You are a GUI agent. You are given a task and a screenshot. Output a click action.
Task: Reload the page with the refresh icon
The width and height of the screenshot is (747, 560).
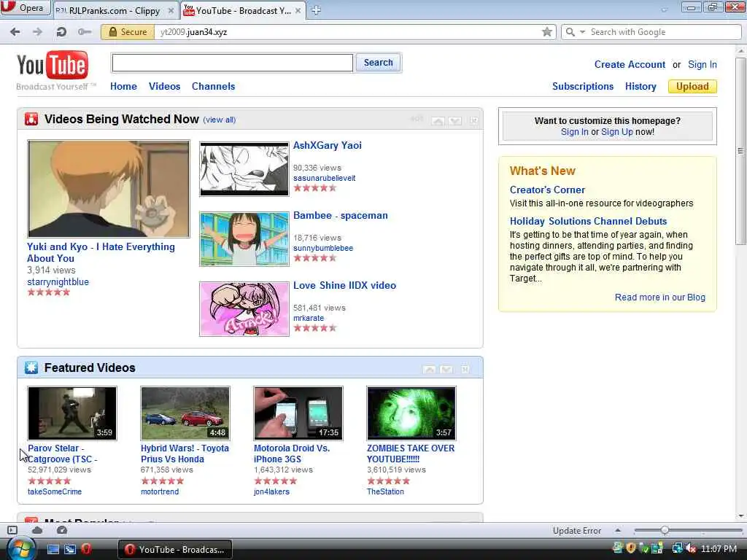[x=61, y=32]
